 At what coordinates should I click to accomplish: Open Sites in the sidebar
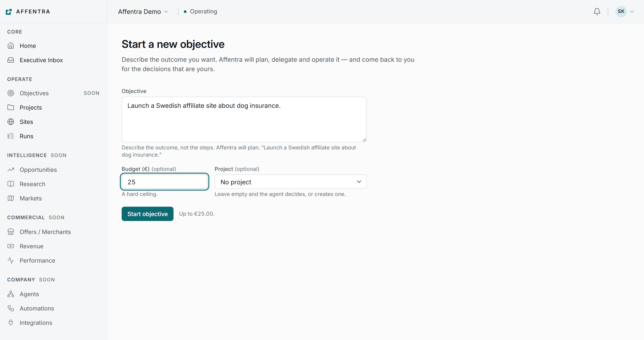click(53, 122)
